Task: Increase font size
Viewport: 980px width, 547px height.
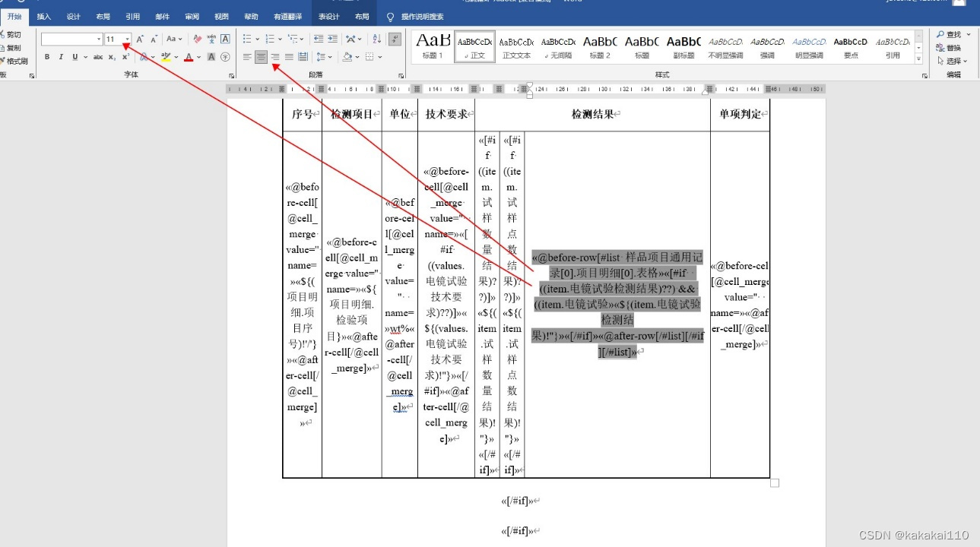Action: pos(140,39)
